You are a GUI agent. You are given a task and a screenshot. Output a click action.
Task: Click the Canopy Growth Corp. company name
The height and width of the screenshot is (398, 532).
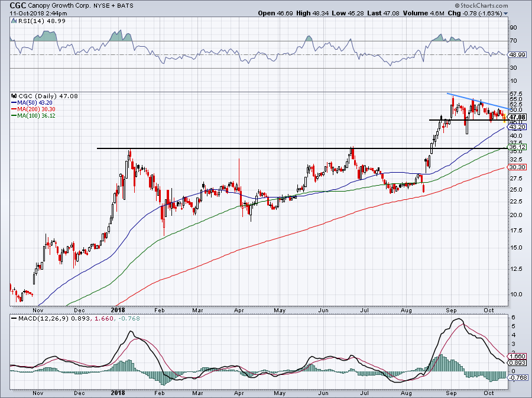[59, 5]
